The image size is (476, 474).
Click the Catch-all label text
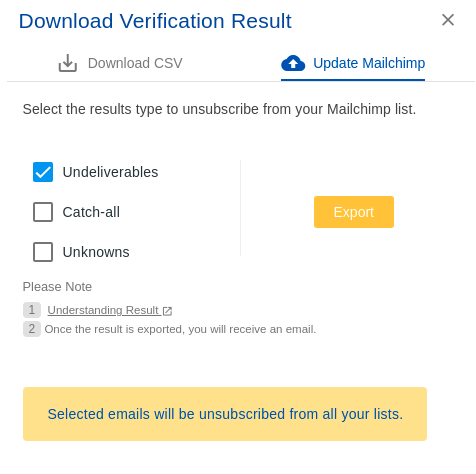[x=91, y=212]
